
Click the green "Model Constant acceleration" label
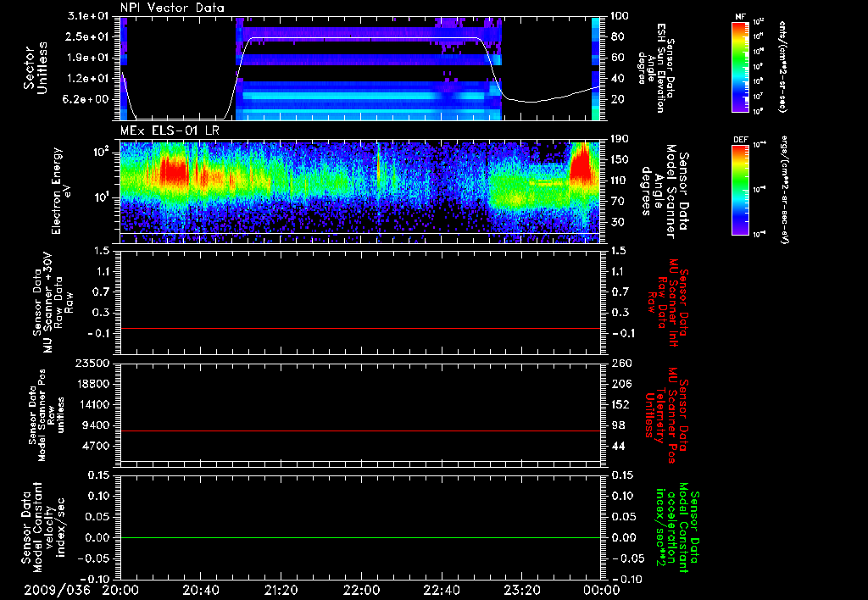point(679,528)
